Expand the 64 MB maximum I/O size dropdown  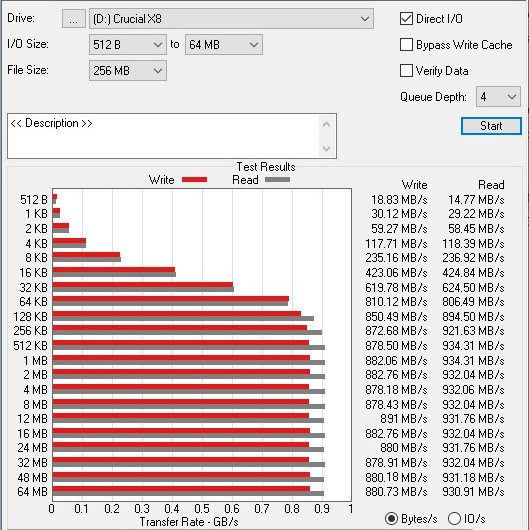[x=224, y=45]
